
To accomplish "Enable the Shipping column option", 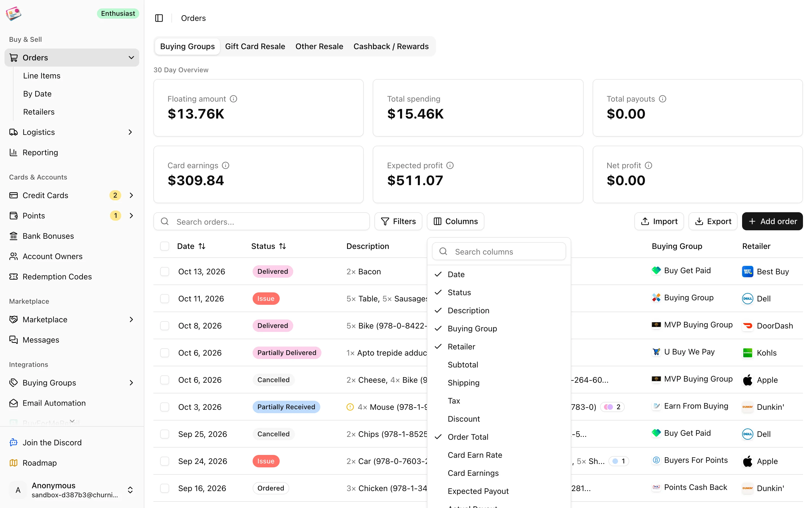I will pos(499,383).
